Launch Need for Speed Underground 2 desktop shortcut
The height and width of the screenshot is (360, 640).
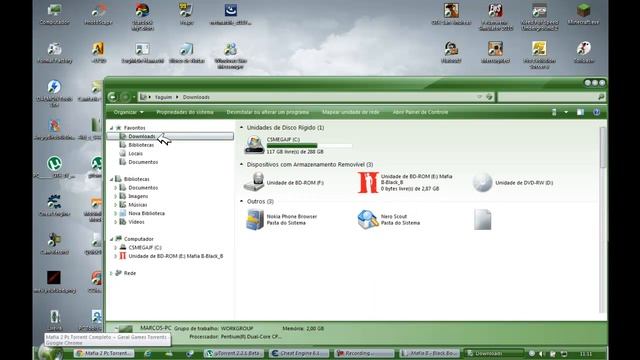coord(540,17)
